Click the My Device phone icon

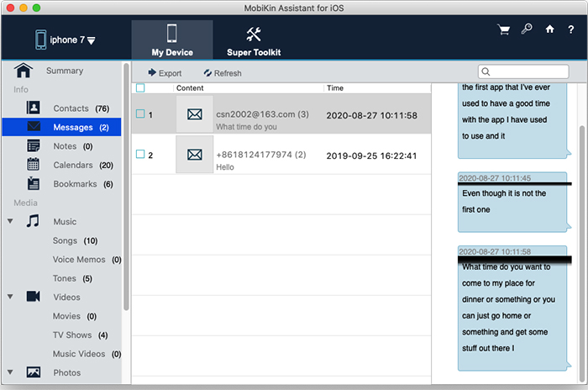(x=171, y=33)
